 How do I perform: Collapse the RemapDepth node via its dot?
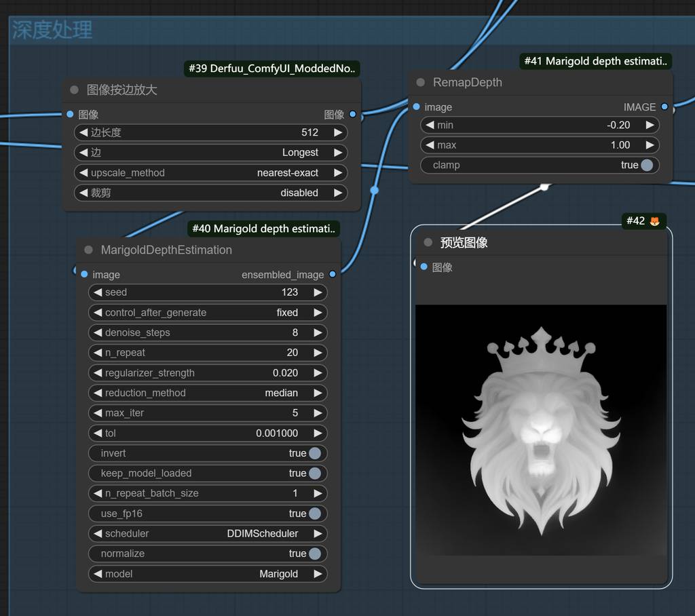(x=420, y=82)
